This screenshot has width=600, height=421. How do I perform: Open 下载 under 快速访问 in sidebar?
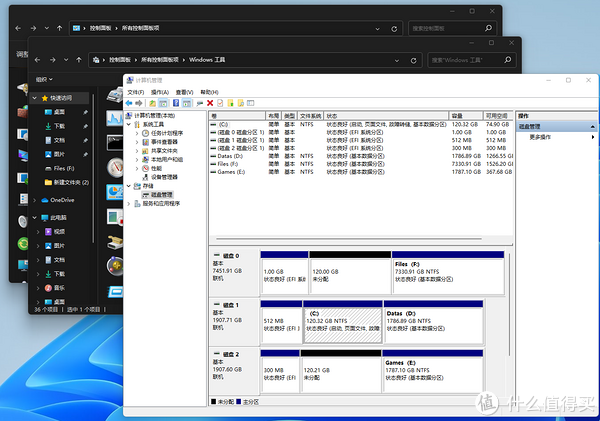point(59,126)
